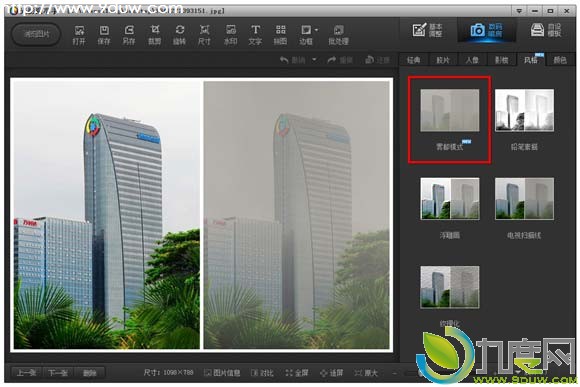Select the Text (文字) tool
Viewport: 580px width, 387px height.
click(x=255, y=35)
